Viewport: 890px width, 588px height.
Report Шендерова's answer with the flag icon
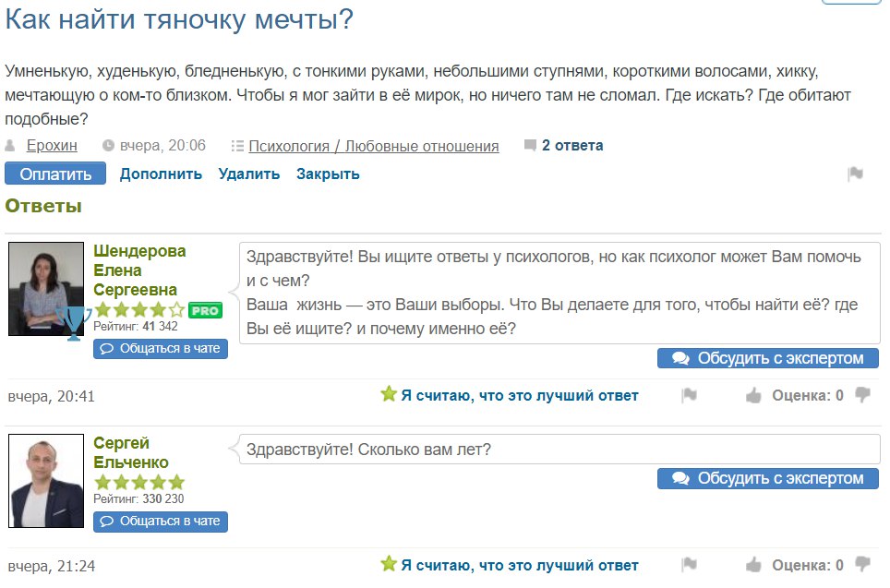point(689,395)
